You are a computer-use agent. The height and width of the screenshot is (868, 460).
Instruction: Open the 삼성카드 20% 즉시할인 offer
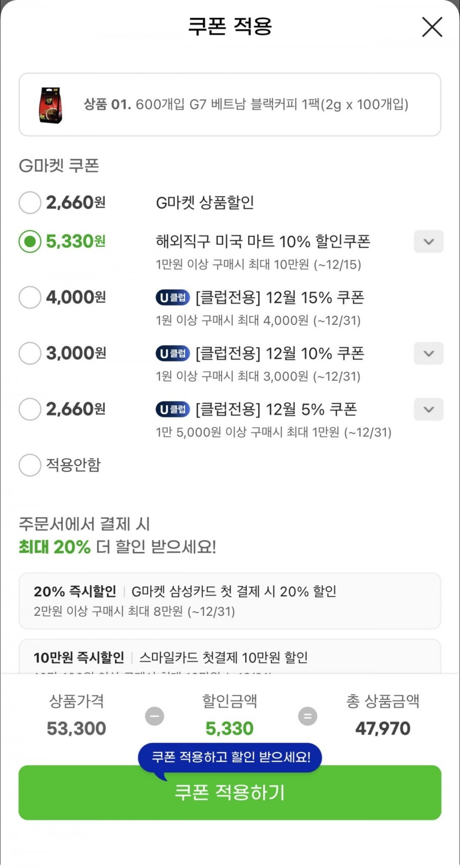tap(230, 600)
